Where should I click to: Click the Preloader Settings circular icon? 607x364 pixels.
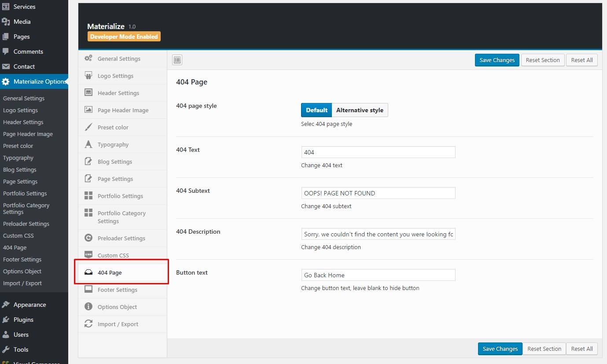(x=88, y=238)
